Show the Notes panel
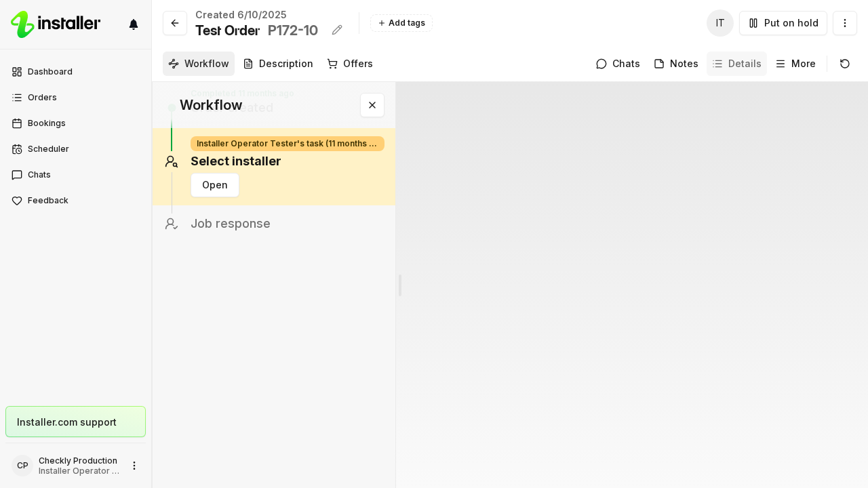The width and height of the screenshot is (868, 488). coord(676,64)
